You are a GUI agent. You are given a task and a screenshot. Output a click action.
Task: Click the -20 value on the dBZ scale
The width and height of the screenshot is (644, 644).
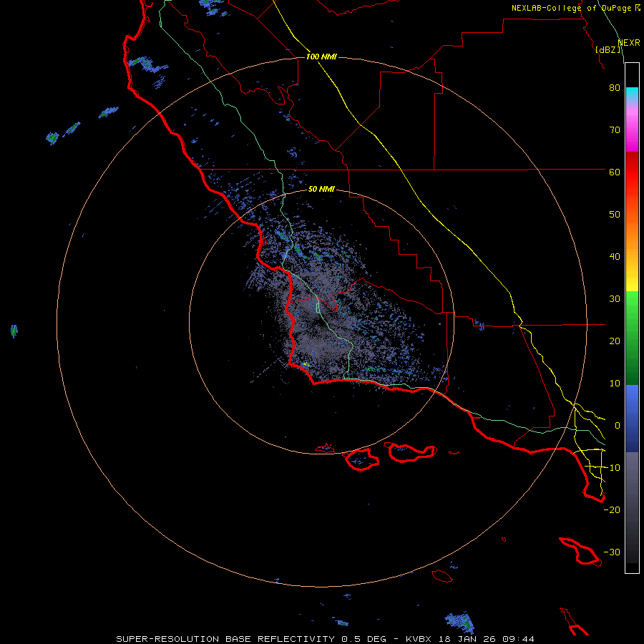point(612,510)
